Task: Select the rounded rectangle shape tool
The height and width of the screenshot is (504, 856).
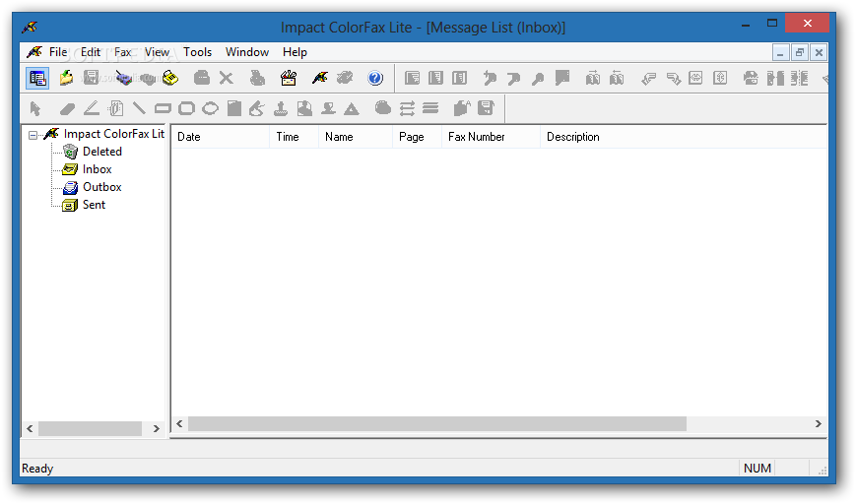Action: 187,108
